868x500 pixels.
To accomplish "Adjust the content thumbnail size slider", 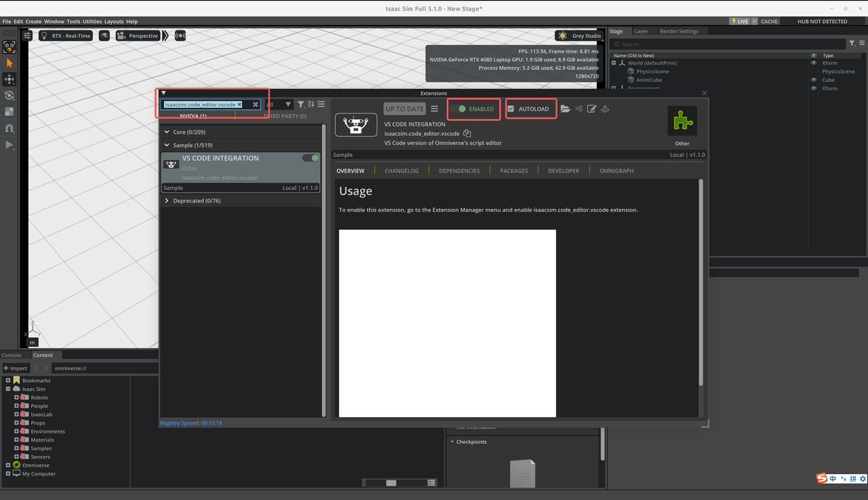I will pos(391,482).
